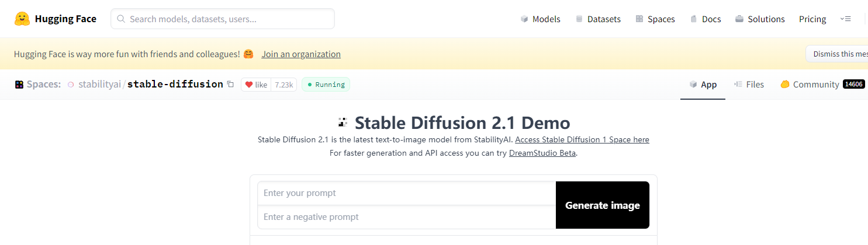The height and width of the screenshot is (245, 868).
Task: Click the Generate image button
Action: [603, 205]
